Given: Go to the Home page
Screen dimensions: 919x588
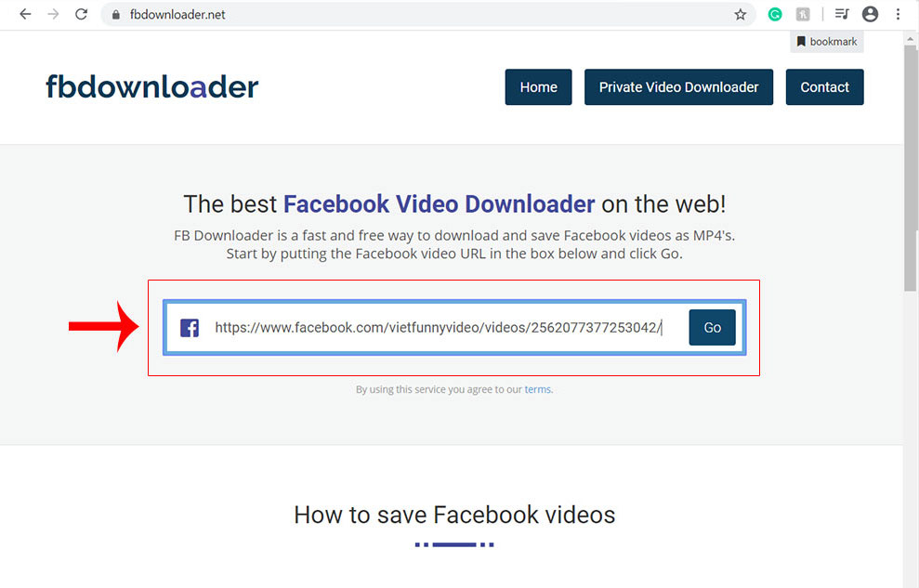Looking at the screenshot, I should click(x=538, y=87).
